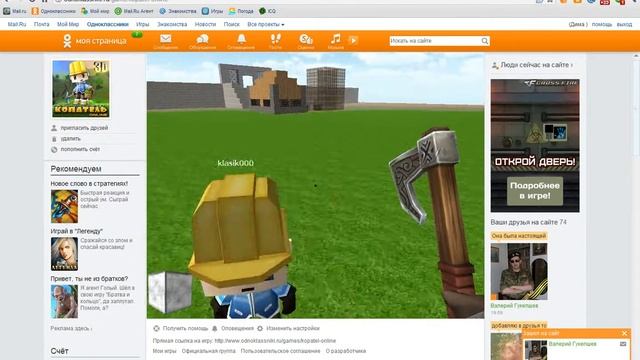Open the Сообщения envelope icon
This screenshot has height=360, width=640.
coord(166,39)
